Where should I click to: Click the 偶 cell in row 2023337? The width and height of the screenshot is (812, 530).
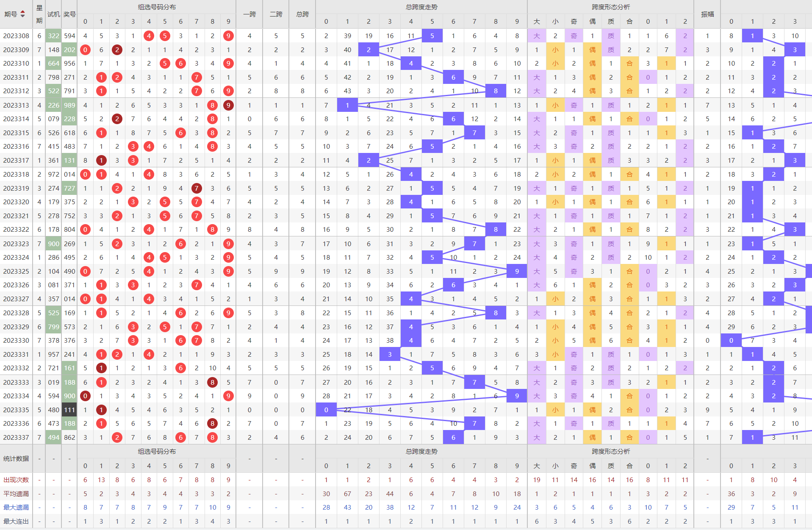[x=593, y=438]
